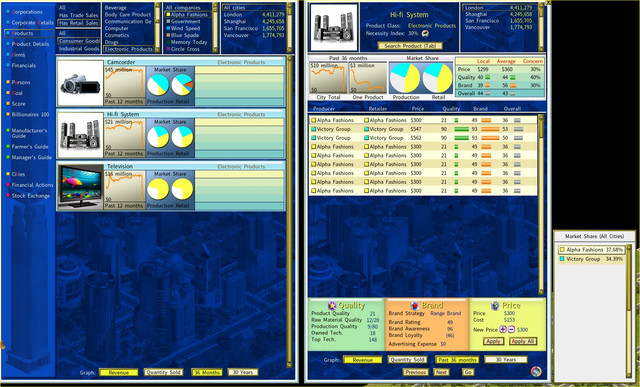
Task: Go to Previous product
Action: pyautogui.click(x=416, y=372)
